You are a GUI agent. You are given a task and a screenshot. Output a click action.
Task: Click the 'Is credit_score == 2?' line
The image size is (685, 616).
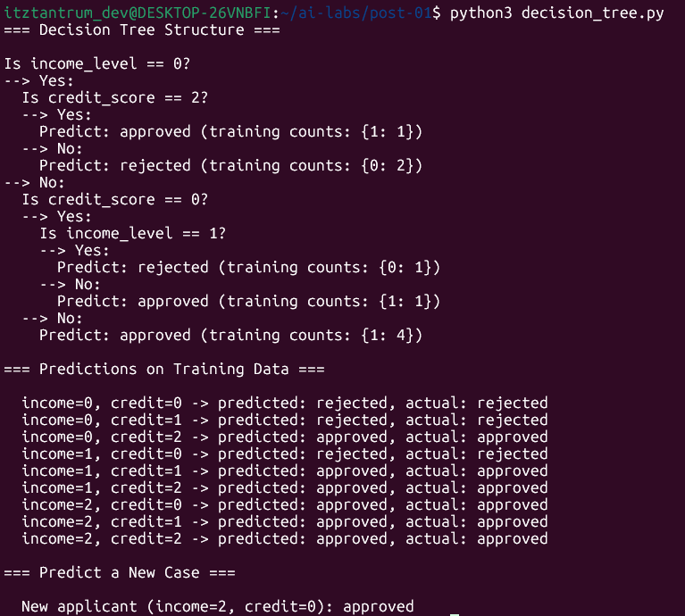(114, 98)
